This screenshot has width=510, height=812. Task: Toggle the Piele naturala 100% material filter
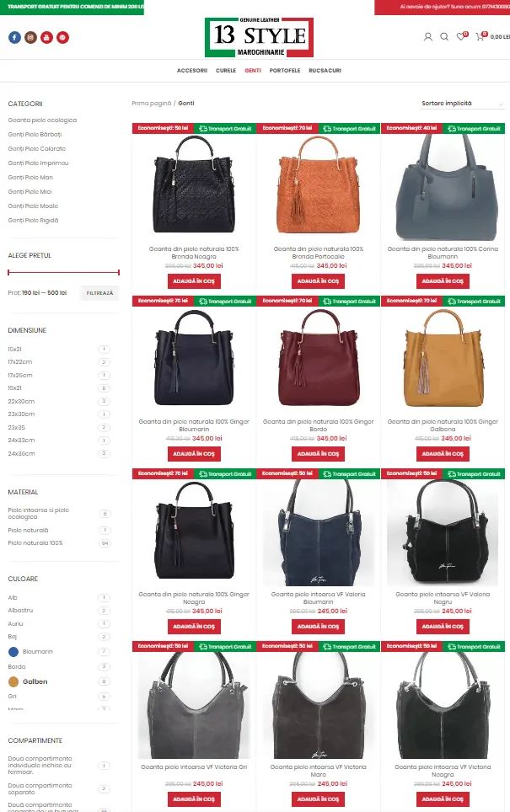point(35,543)
